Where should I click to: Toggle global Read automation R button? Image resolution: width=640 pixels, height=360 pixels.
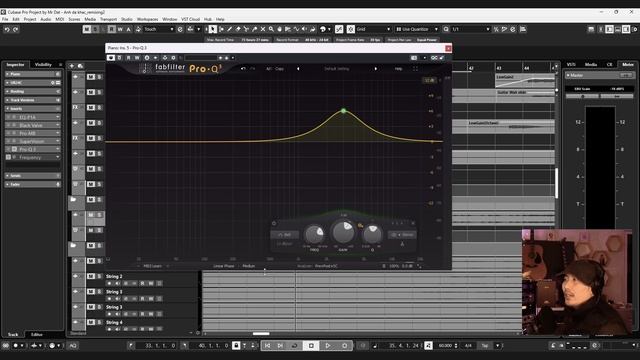112,29
